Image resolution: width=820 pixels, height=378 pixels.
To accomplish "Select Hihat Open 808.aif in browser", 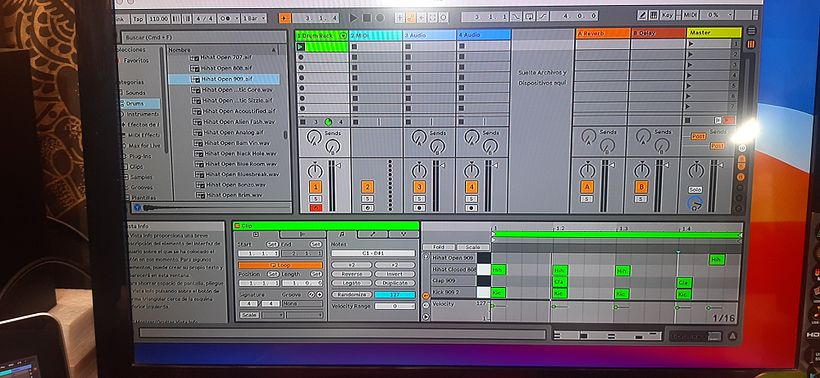I will coord(227,68).
